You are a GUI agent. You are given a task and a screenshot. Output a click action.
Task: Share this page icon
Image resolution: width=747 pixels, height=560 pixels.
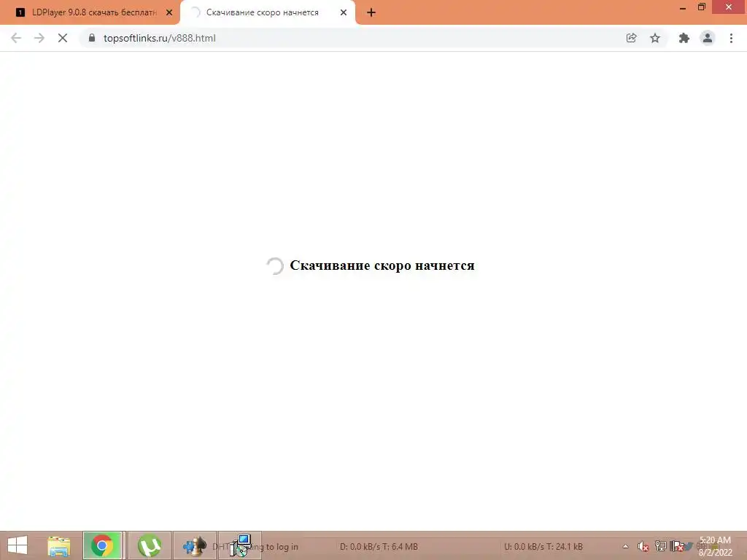631,38
